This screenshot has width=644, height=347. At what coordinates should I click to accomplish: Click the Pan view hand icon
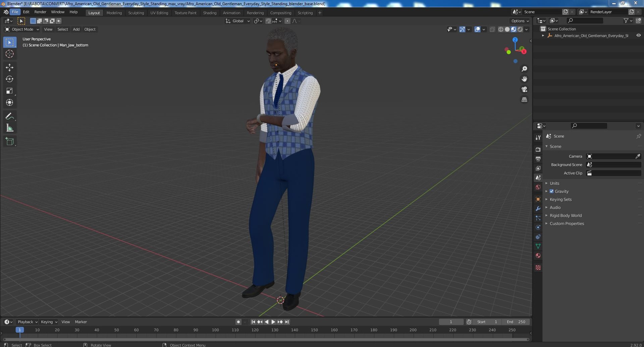[524, 79]
